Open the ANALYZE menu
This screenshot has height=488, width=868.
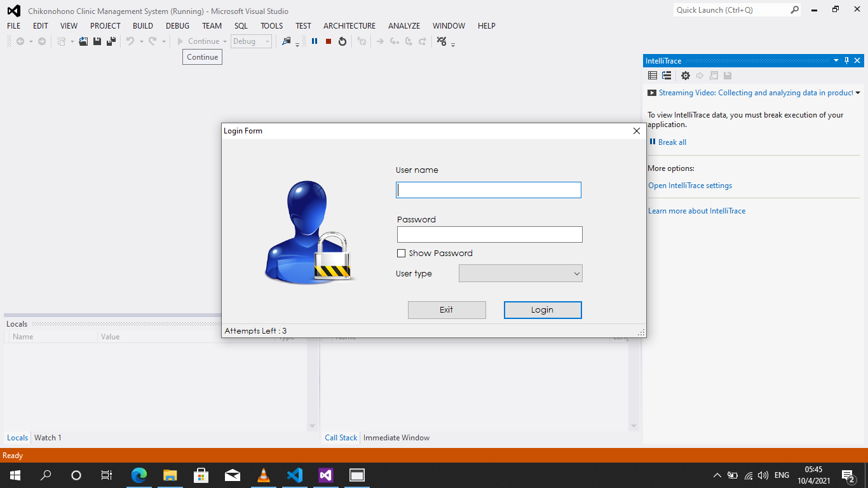pos(404,26)
